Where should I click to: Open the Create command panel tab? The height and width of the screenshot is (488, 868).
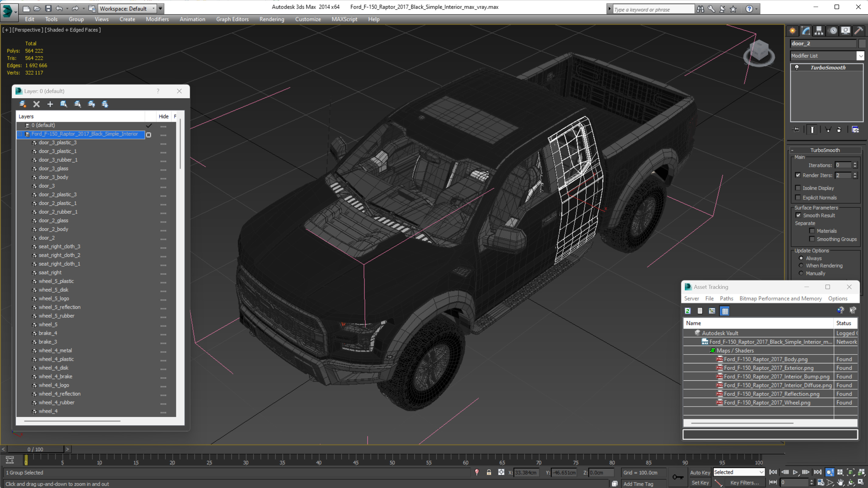click(793, 31)
